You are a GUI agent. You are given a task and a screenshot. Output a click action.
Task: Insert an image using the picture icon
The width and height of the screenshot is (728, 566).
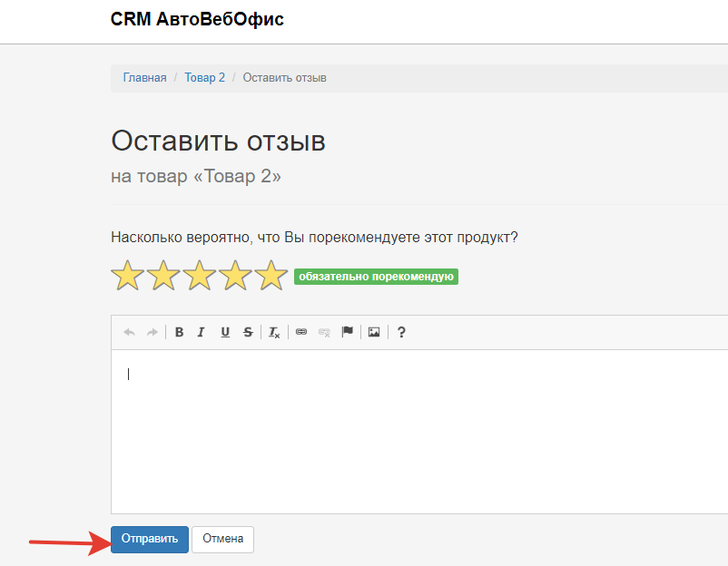374,333
